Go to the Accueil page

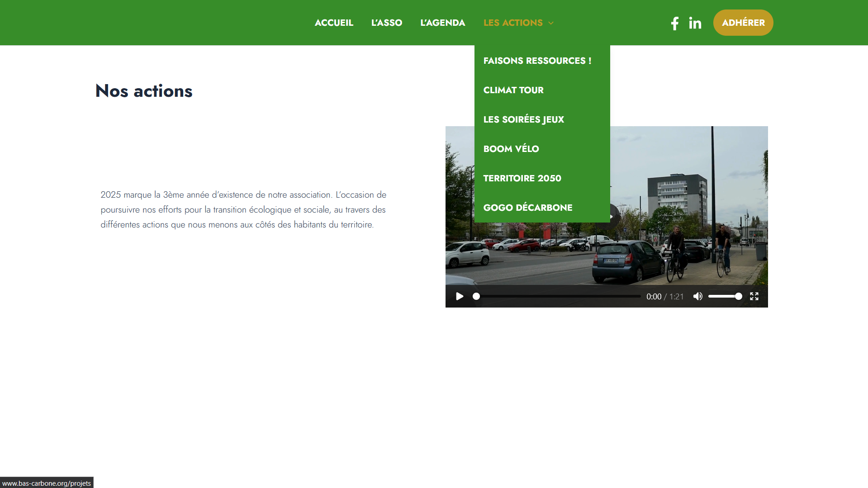click(334, 23)
